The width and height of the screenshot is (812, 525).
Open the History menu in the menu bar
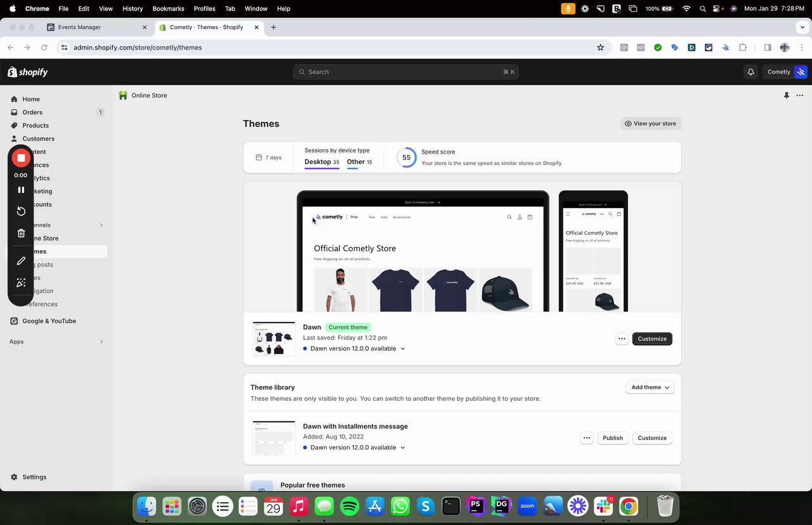coord(133,9)
